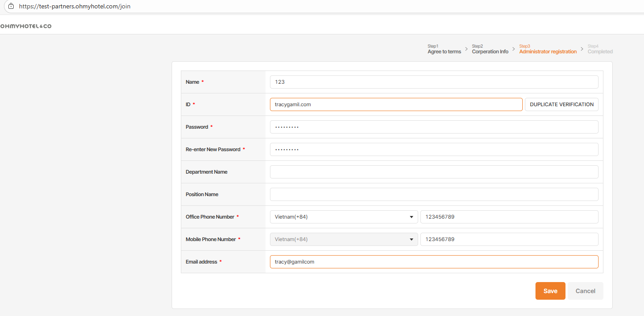Open the Mobile Phone country code dropdown
This screenshot has width=644, height=316.
(344, 239)
